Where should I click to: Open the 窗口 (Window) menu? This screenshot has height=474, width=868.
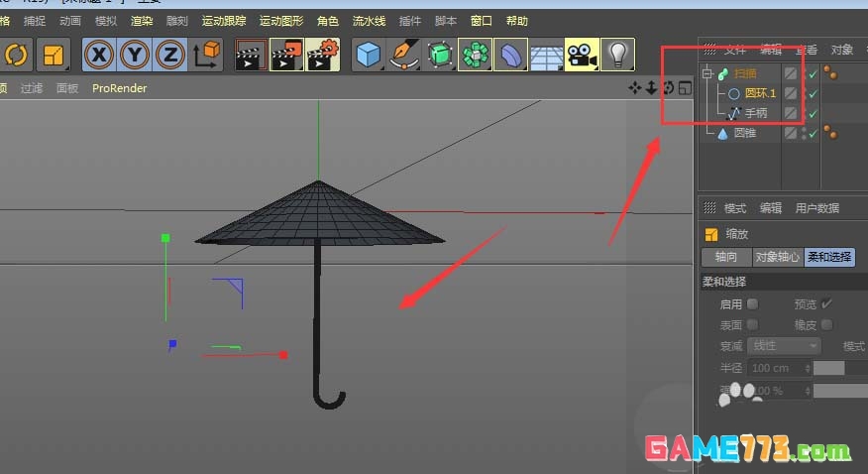click(481, 21)
